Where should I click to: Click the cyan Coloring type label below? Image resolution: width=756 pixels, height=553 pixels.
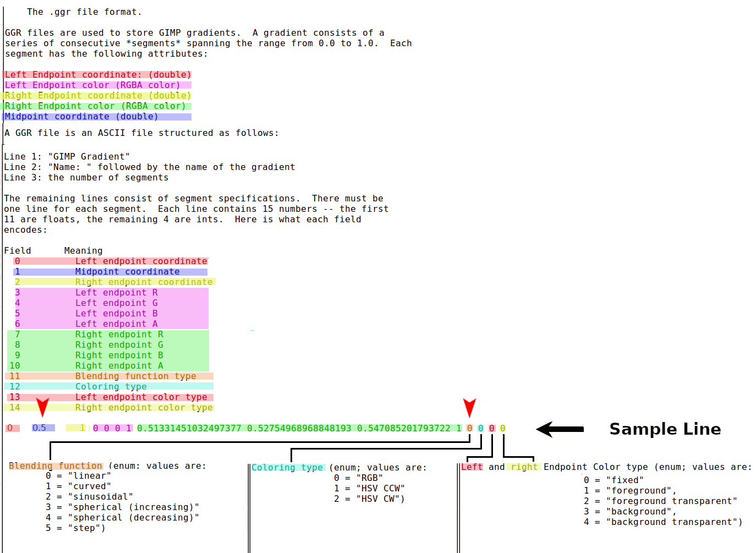tap(288, 468)
